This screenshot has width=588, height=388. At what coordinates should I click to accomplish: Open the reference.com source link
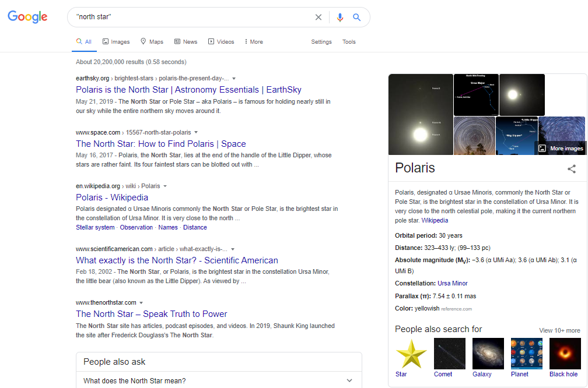point(456,309)
